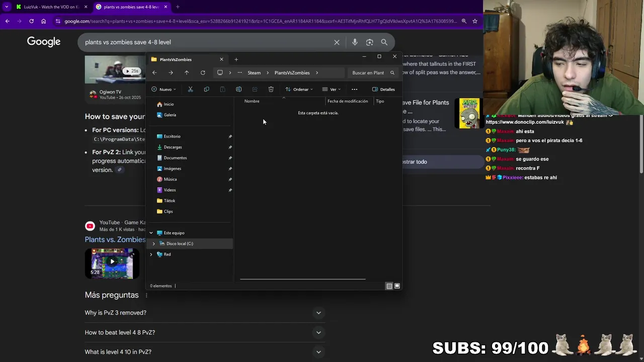
Task: Sort by Fecha de modificación column
Action: pos(348,101)
